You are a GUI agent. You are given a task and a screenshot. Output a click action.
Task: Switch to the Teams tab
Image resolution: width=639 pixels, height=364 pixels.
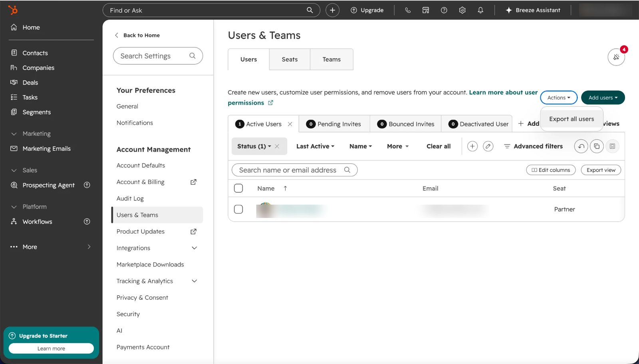click(x=331, y=59)
